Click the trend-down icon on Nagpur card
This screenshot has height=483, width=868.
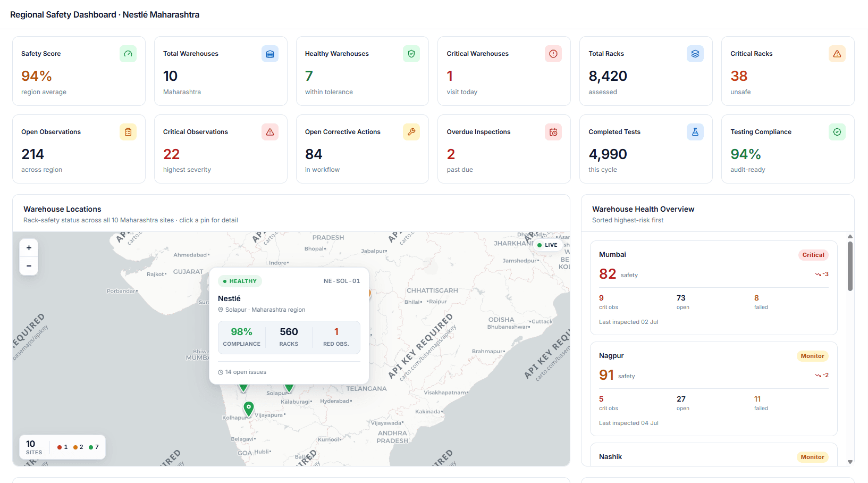818,376
